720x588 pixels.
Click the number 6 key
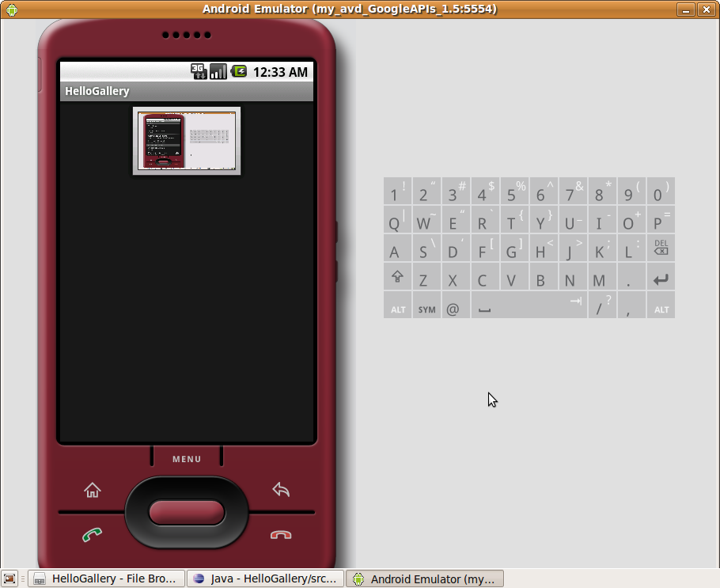544,191
